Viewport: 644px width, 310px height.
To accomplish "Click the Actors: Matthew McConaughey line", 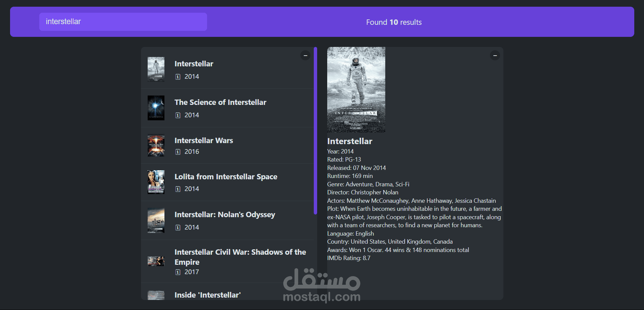I will point(411,201).
